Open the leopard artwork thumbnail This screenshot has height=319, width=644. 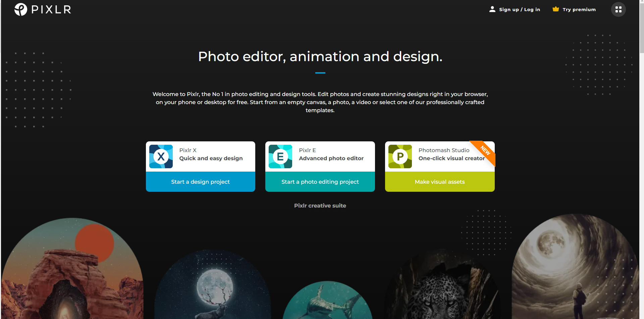pyautogui.click(x=443, y=284)
